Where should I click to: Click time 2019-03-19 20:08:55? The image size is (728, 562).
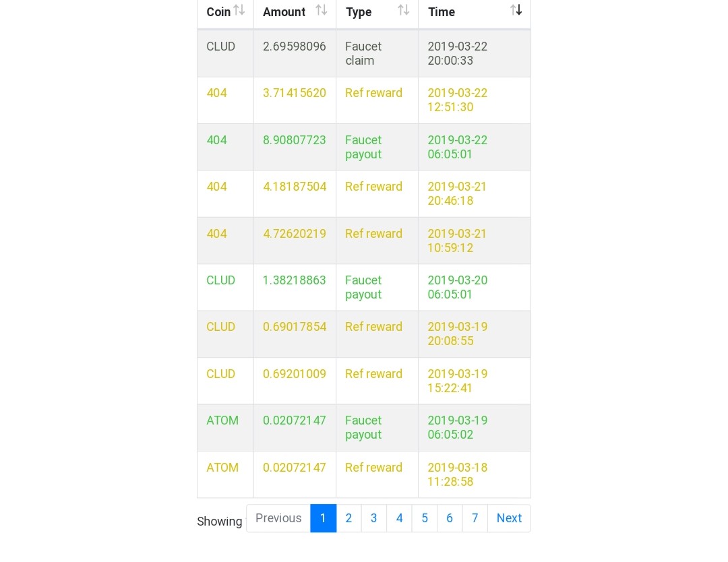(457, 334)
